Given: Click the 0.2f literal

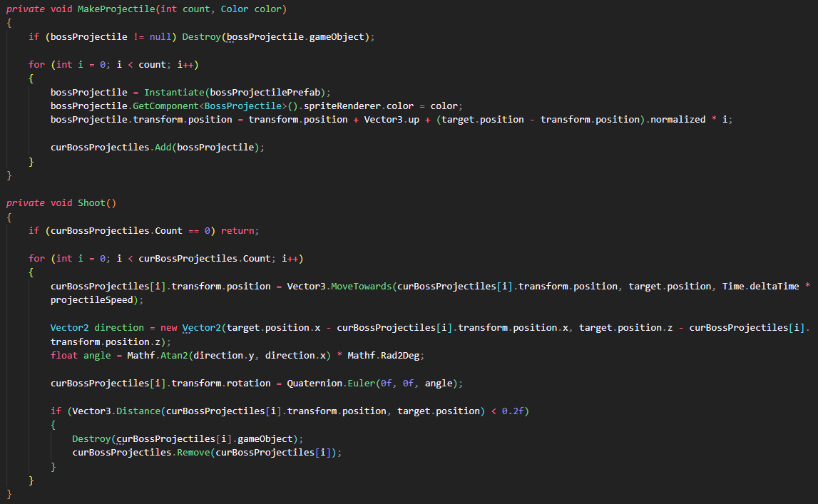Looking at the screenshot, I should pos(513,411).
